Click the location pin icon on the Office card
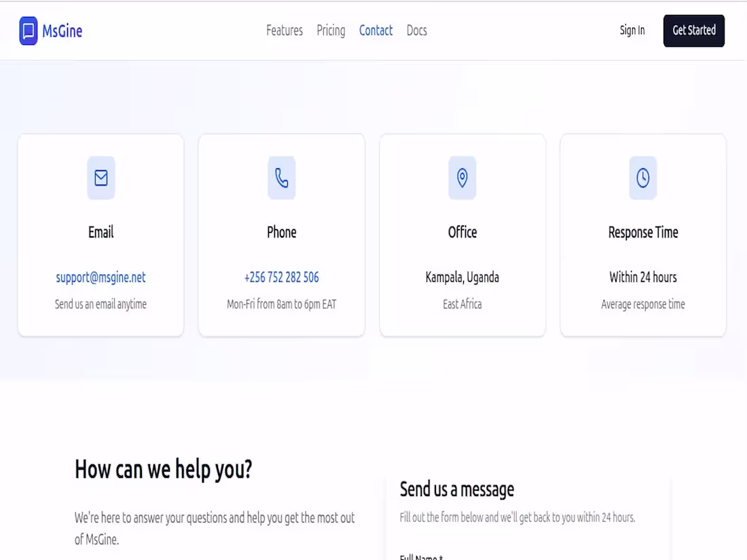Image resolution: width=747 pixels, height=560 pixels. [462, 178]
